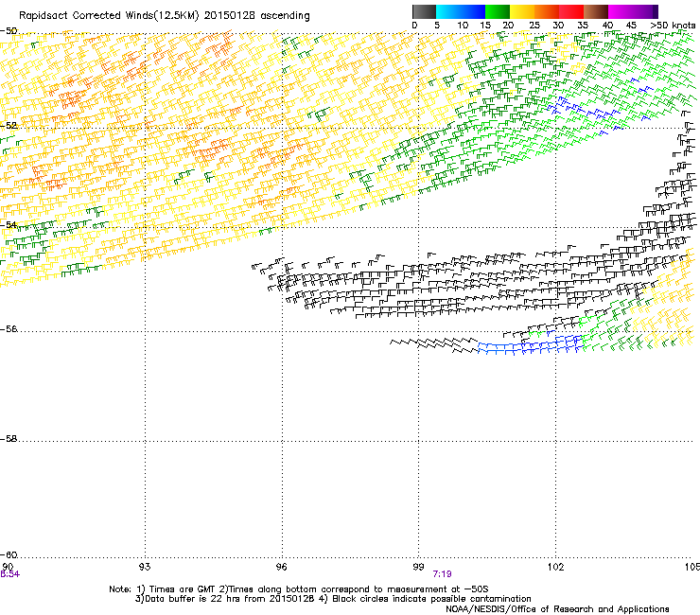
Task: Click the 'Times are GMT' note line
Action: pos(298,589)
